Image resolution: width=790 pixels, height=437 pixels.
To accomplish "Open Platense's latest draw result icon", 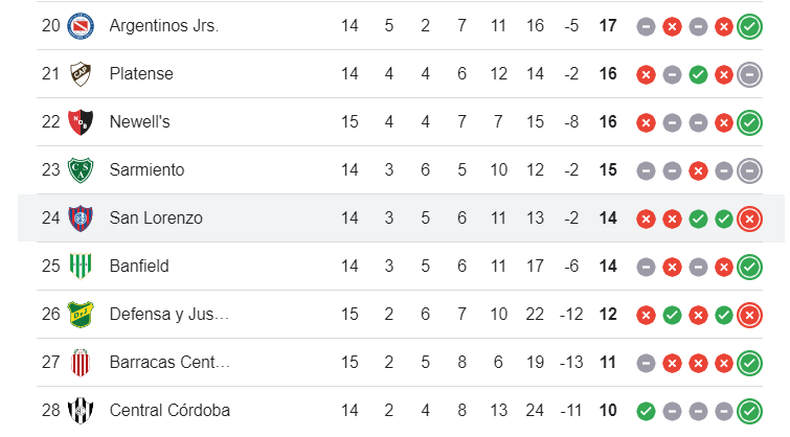I will (x=750, y=75).
